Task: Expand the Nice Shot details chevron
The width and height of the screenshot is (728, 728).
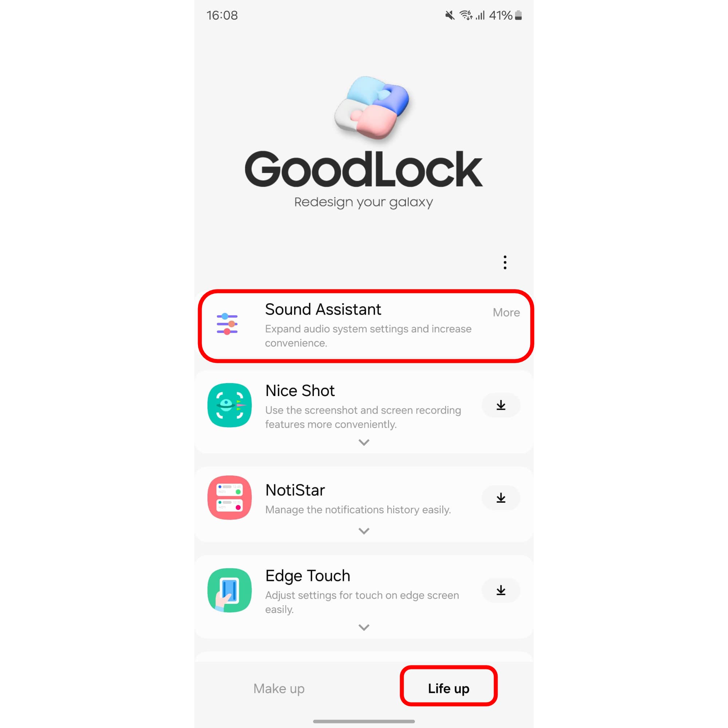Action: pos(364,442)
